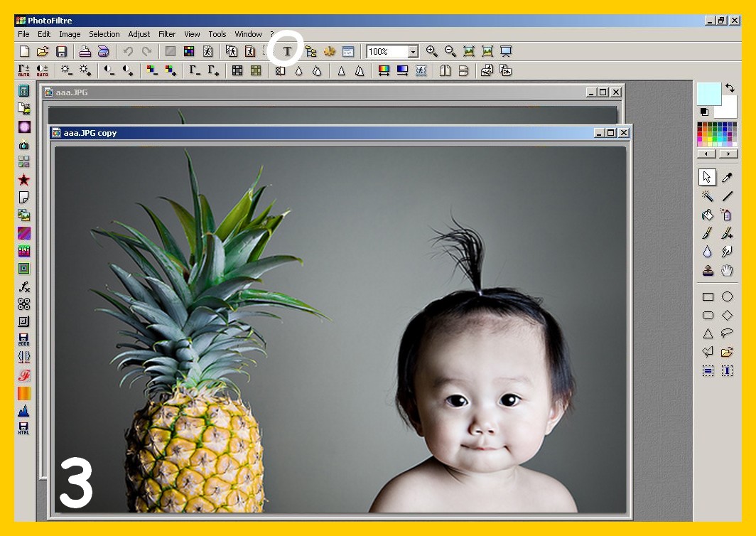This screenshot has height=536, width=756.
Task: Select the Clone Stamp tool
Action: [708, 270]
